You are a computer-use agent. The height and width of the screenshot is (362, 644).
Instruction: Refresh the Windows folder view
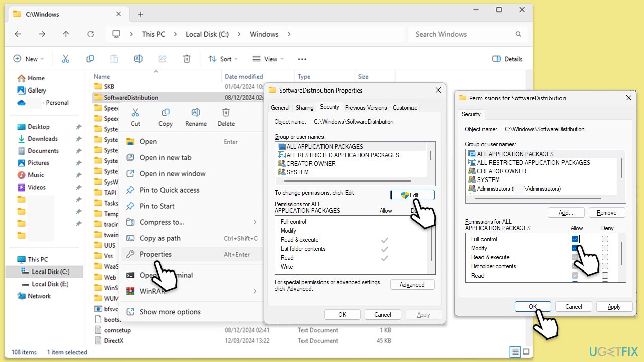coord(91,34)
